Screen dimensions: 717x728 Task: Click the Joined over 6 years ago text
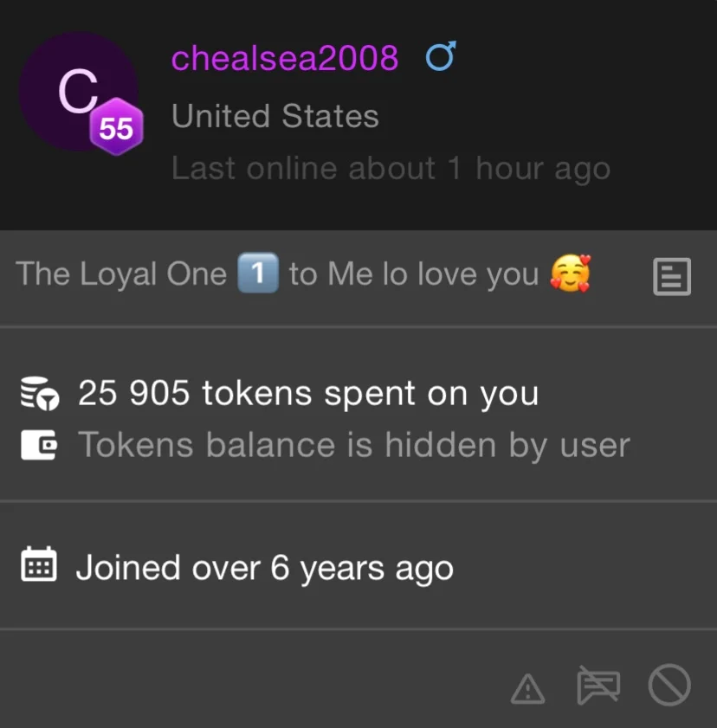point(264,568)
